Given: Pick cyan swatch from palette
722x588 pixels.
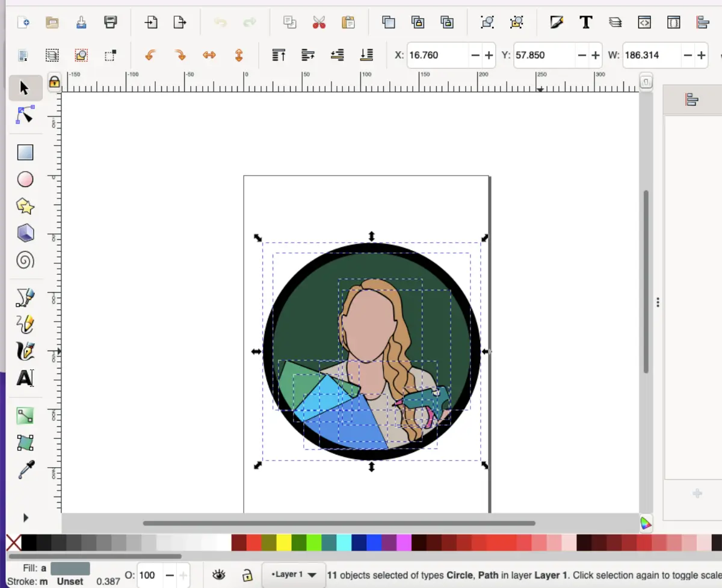Looking at the screenshot, I should [x=344, y=543].
